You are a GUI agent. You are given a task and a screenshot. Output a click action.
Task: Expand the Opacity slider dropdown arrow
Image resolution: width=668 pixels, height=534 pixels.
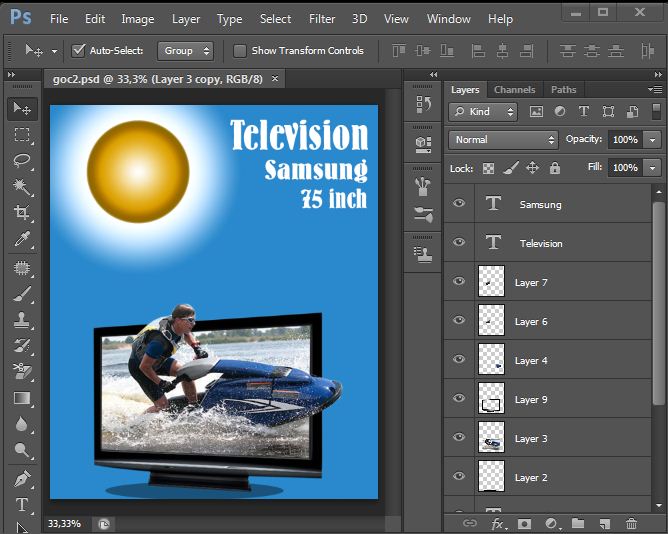point(652,140)
